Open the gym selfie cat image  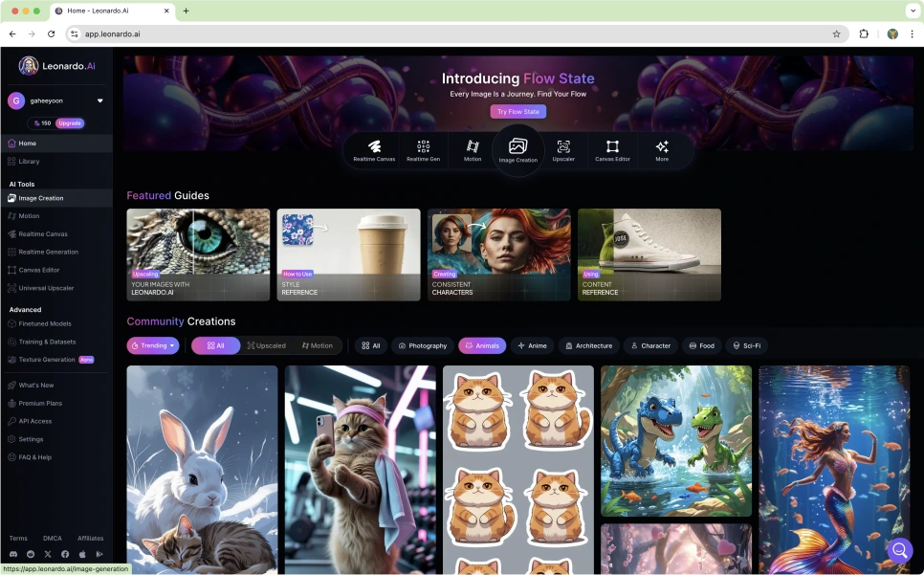pyautogui.click(x=360, y=470)
